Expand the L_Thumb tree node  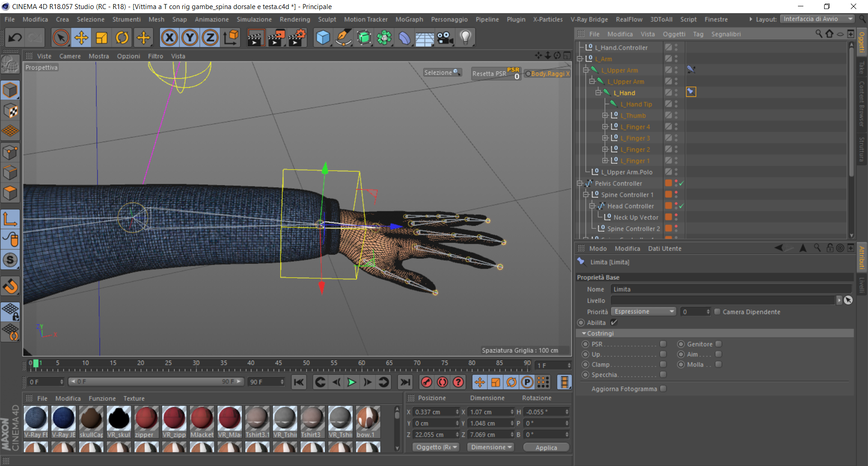tap(605, 116)
